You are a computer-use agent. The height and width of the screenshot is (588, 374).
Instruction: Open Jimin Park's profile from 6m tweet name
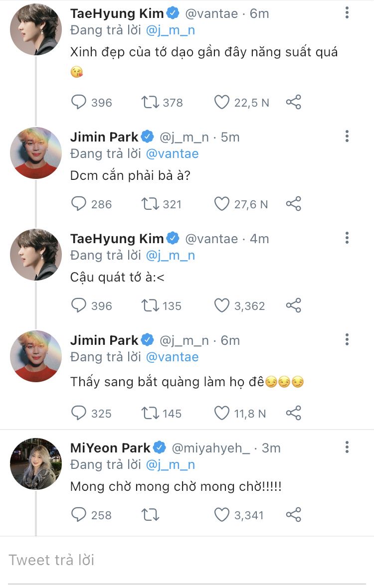(104, 340)
